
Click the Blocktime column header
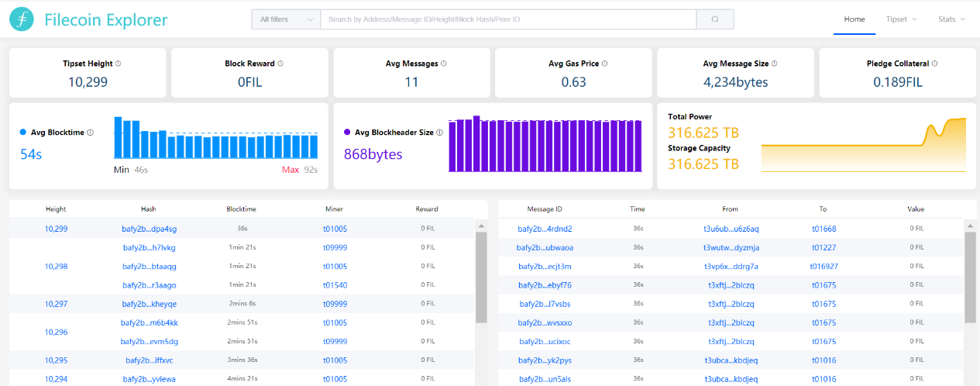coord(242,209)
